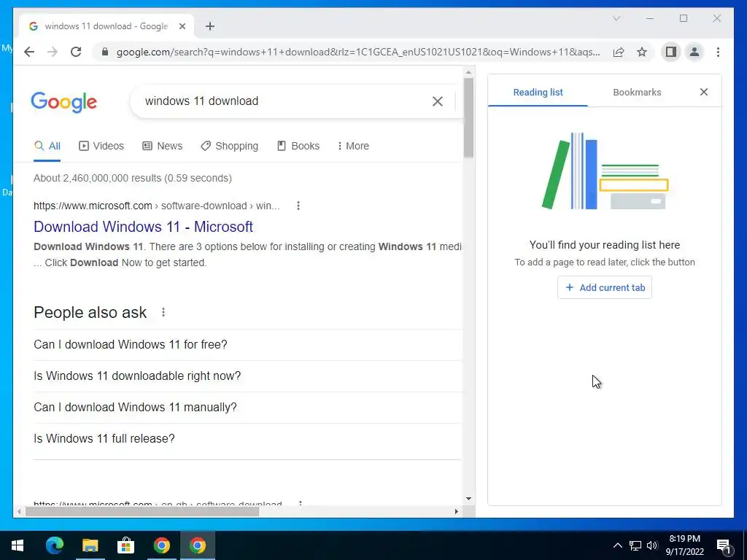747x560 pixels.
Task: Open a new tab with plus button
Action: point(209,26)
